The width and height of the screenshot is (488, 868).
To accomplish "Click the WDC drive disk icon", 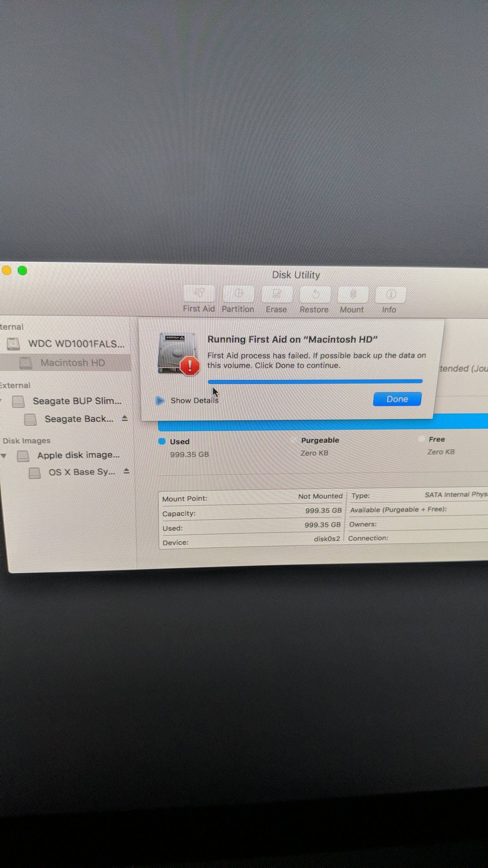I will [x=14, y=344].
